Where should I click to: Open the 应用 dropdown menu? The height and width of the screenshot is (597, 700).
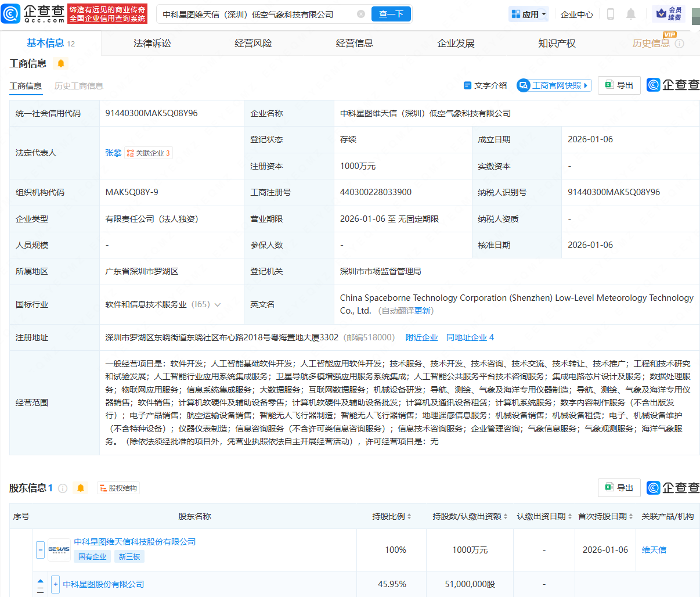(x=528, y=14)
